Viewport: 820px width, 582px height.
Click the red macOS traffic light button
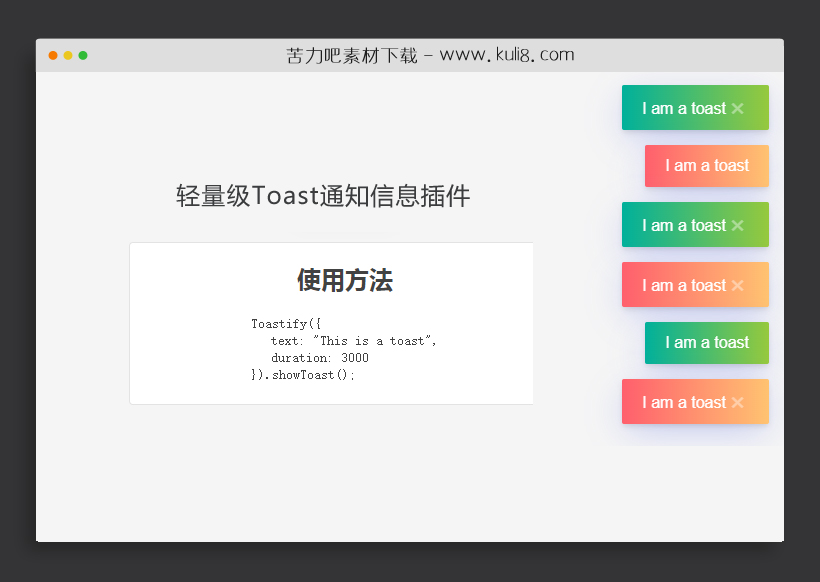[x=52, y=56]
